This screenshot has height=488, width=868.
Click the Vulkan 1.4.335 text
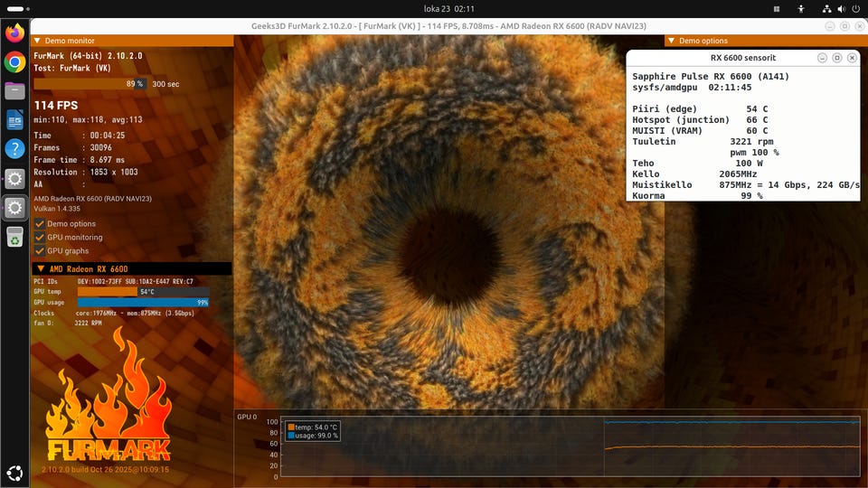click(x=57, y=209)
